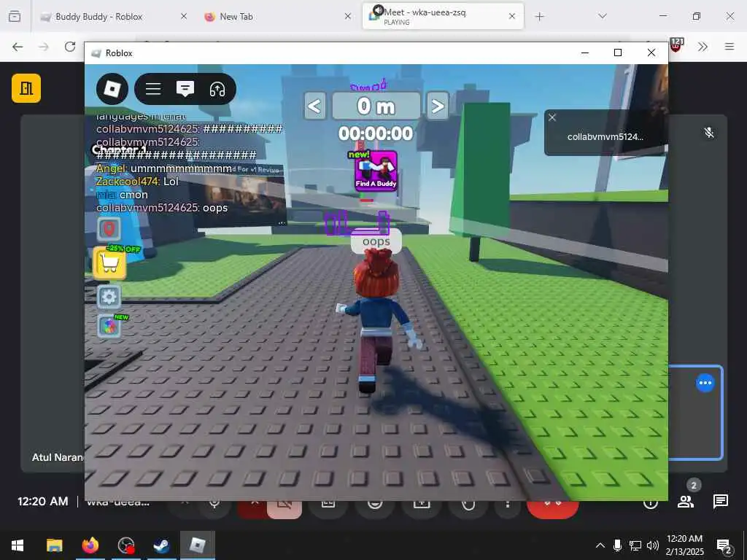Screen dimensions: 747x560
Task: Open Windows Start menu
Action: (x=18, y=545)
